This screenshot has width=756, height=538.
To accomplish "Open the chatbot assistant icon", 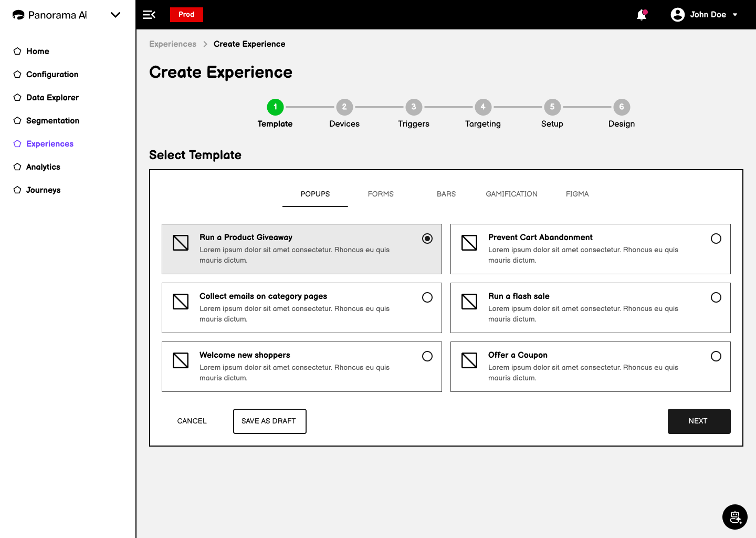I will tap(735, 517).
